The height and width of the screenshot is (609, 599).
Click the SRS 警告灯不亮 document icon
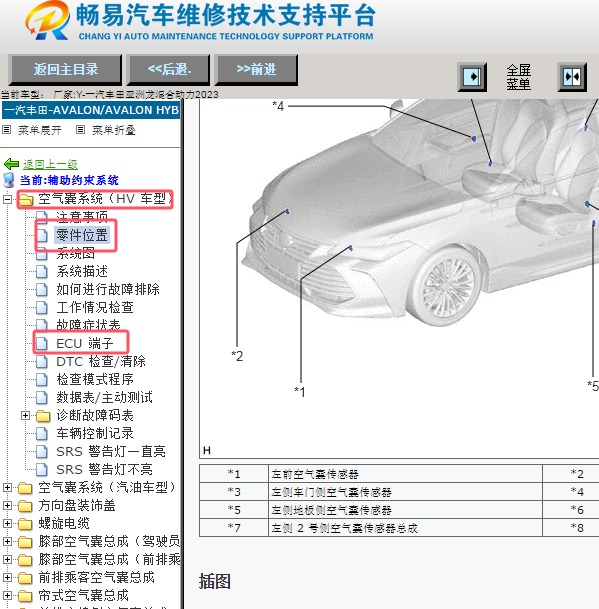(x=42, y=470)
